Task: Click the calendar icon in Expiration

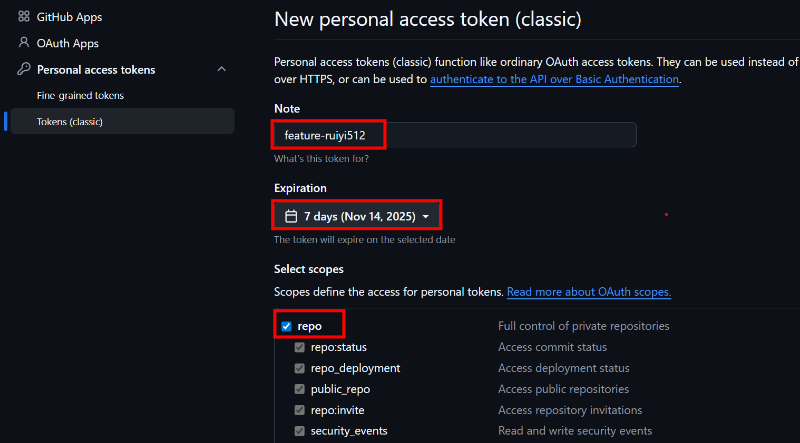Action: pos(291,216)
